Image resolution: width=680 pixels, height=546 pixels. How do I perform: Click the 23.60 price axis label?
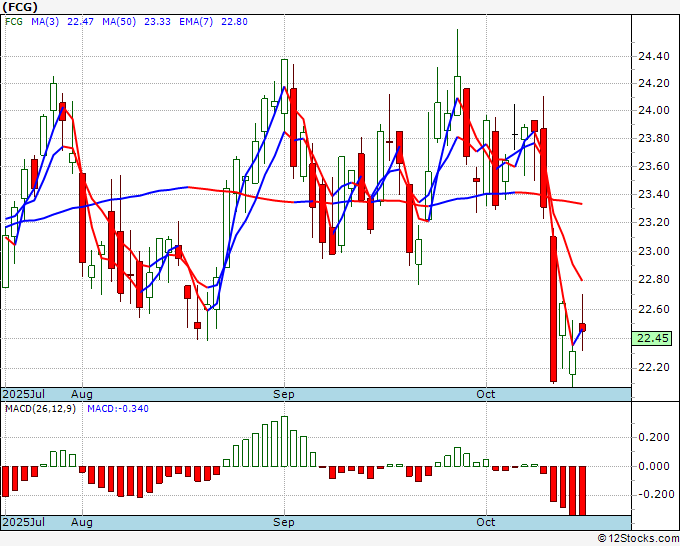pyautogui.click(x=654, y=166)
